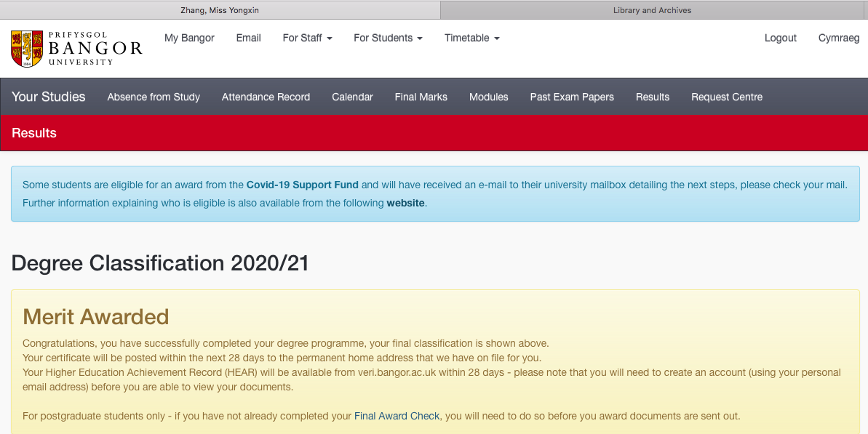The image size is (868, 434).
Task: Open Past Exam Papers
Action: pyautogui.click(x=572, y=97)
